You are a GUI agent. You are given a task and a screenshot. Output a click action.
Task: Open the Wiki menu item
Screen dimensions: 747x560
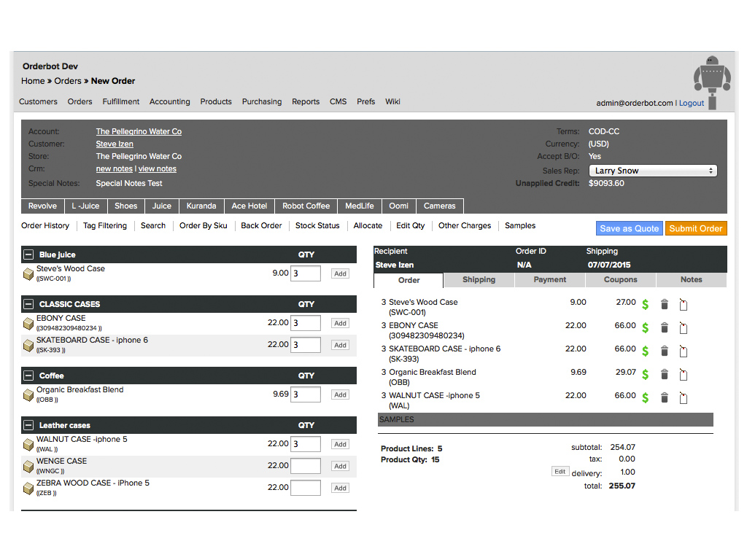[392, 101]
